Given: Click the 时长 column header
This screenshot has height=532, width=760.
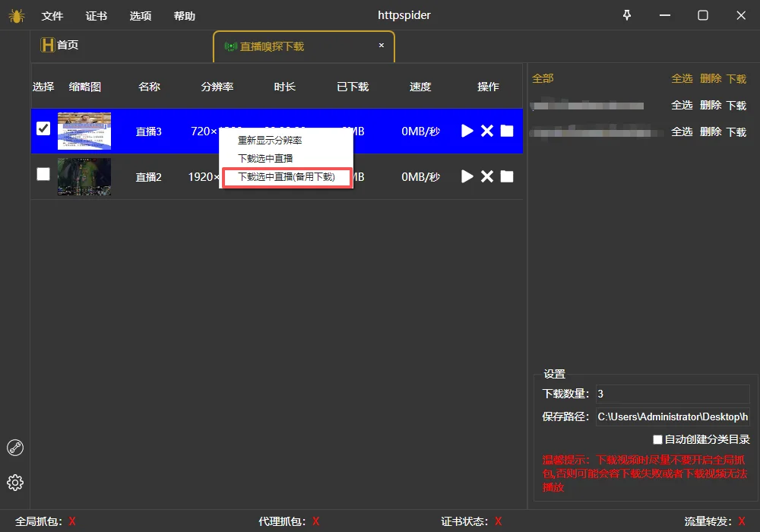Looking at the screenshot, I should [x=285, y=87].
